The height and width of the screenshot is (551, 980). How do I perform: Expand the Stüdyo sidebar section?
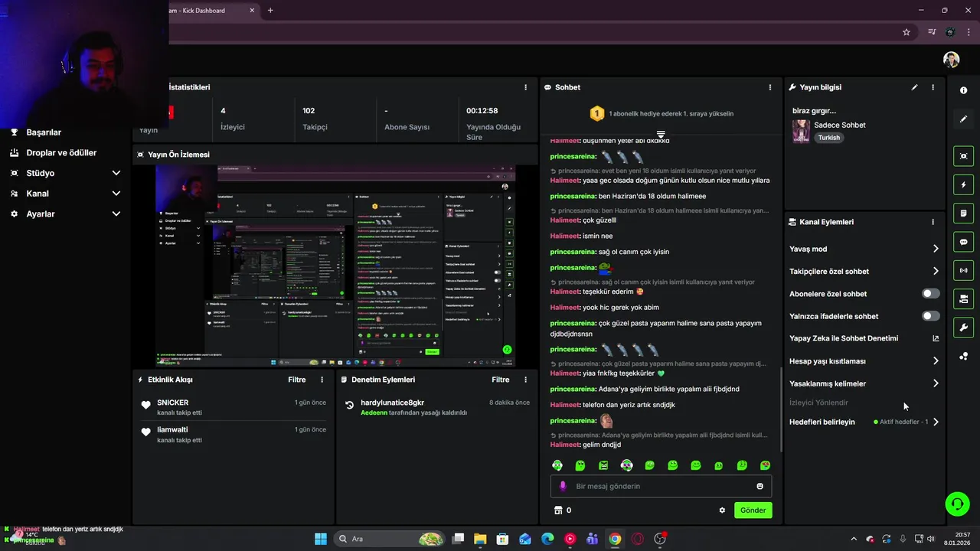(x=65, y=173)
